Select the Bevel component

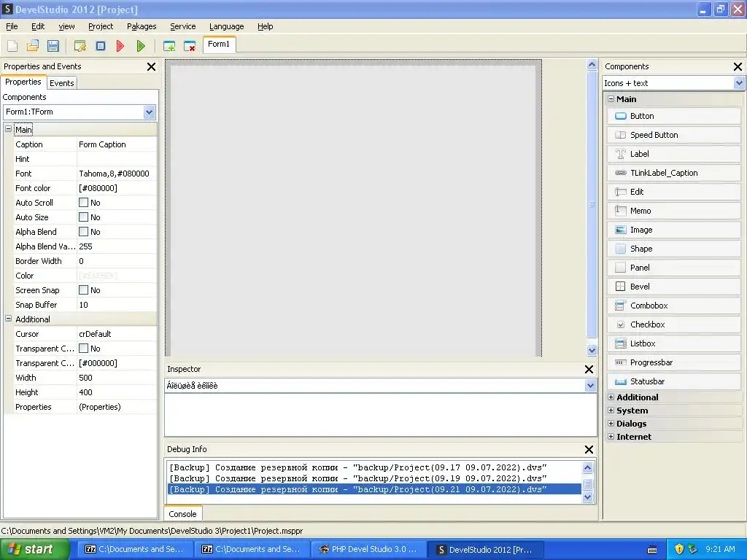pos(673,287)
